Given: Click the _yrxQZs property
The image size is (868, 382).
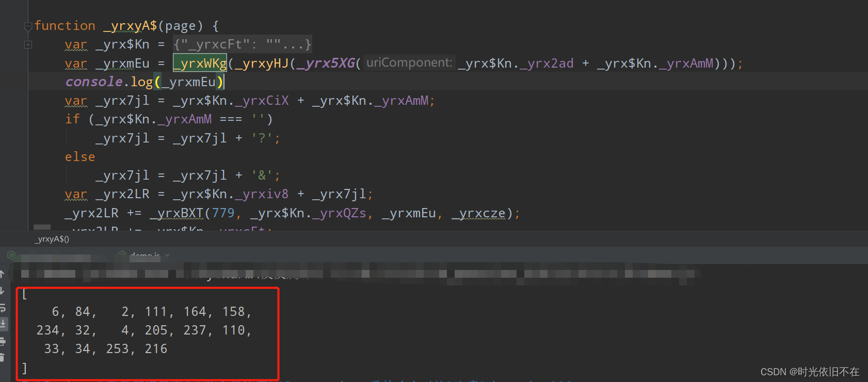Looking at the screenshot, I should [x=339, y=213].
